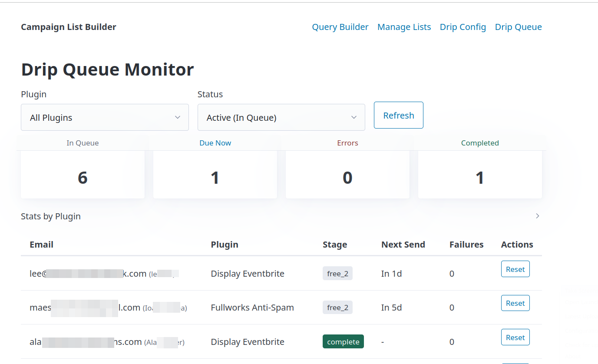The height and width of the screenshot is (364, 598).
Task: Click the free_2 stage badge on first row
Action: (x=337, y=273)
